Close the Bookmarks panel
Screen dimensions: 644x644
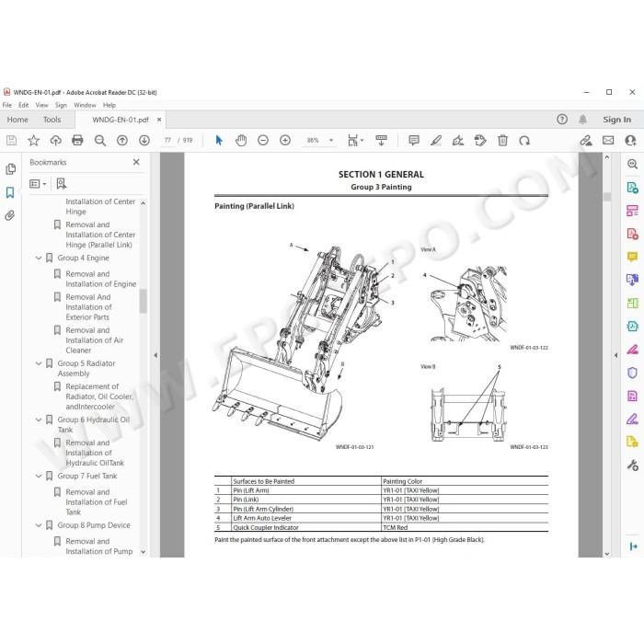click(x=136, y=162)
